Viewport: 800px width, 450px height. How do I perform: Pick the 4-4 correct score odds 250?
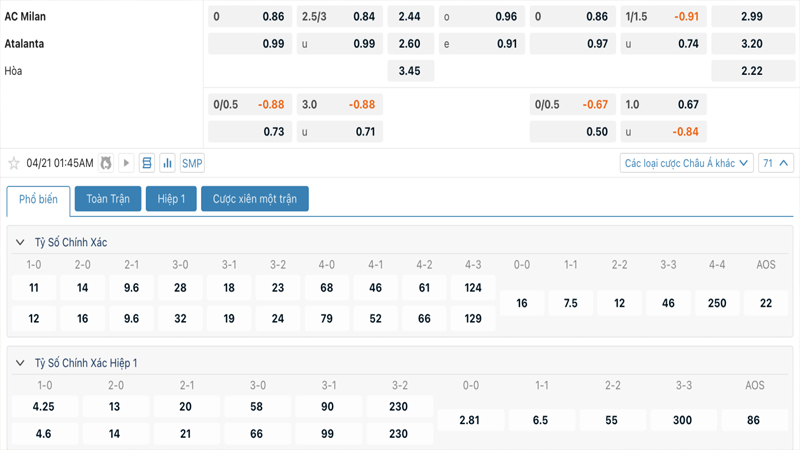pos(717,303)
